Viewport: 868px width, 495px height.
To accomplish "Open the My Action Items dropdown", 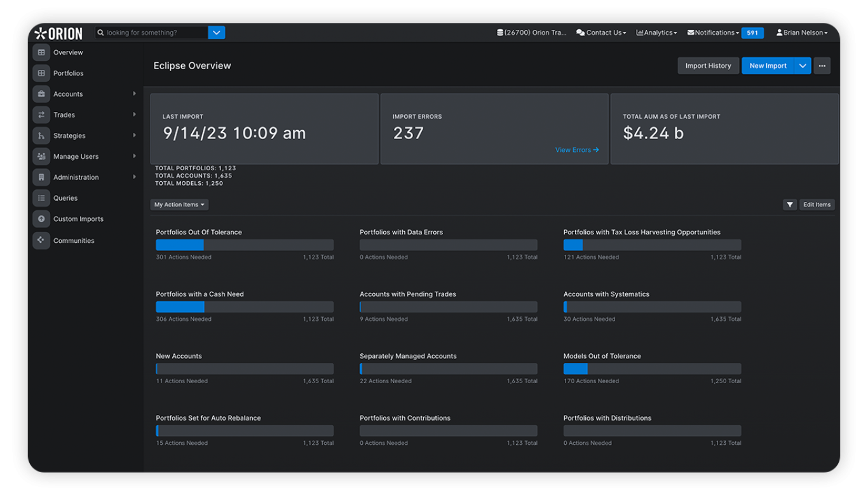I will tap(179, 205).
